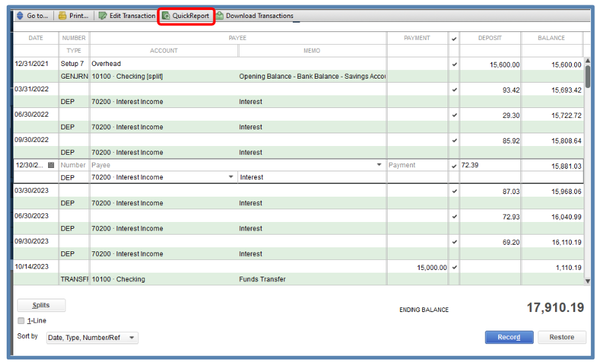Select the 17,910.19 ending balance value
The width and height of the screenshot is (601, 364).
[x=556, y=307]
